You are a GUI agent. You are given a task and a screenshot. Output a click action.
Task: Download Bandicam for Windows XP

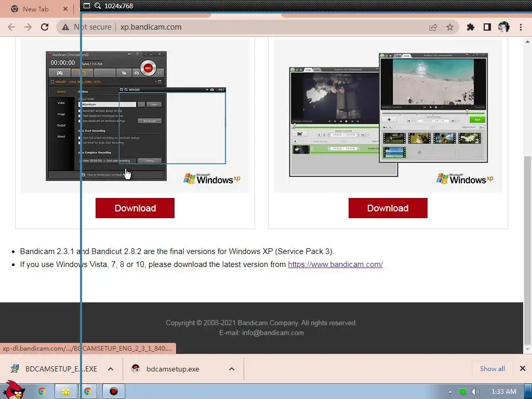click(x=135, y=208)
